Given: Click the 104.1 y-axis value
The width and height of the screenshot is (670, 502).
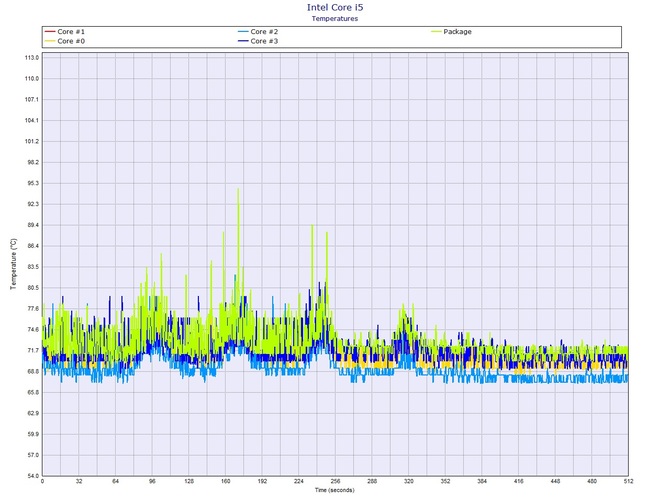Looking at the screenshot, I should coord(32,120).
